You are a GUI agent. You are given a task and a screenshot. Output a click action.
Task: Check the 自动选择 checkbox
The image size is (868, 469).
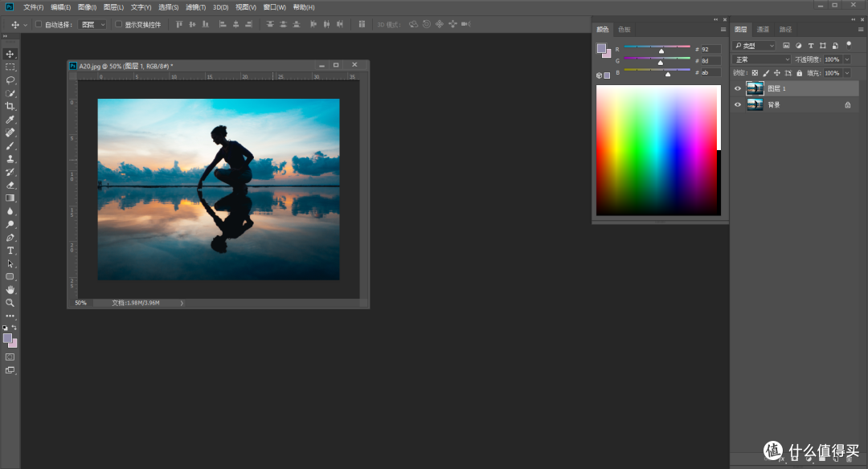click(38, 24)
